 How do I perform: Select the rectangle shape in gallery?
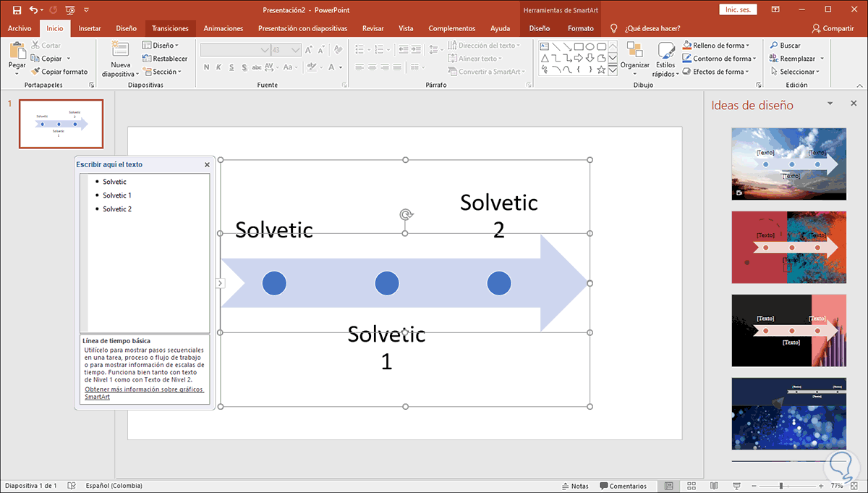coord(579,46)
